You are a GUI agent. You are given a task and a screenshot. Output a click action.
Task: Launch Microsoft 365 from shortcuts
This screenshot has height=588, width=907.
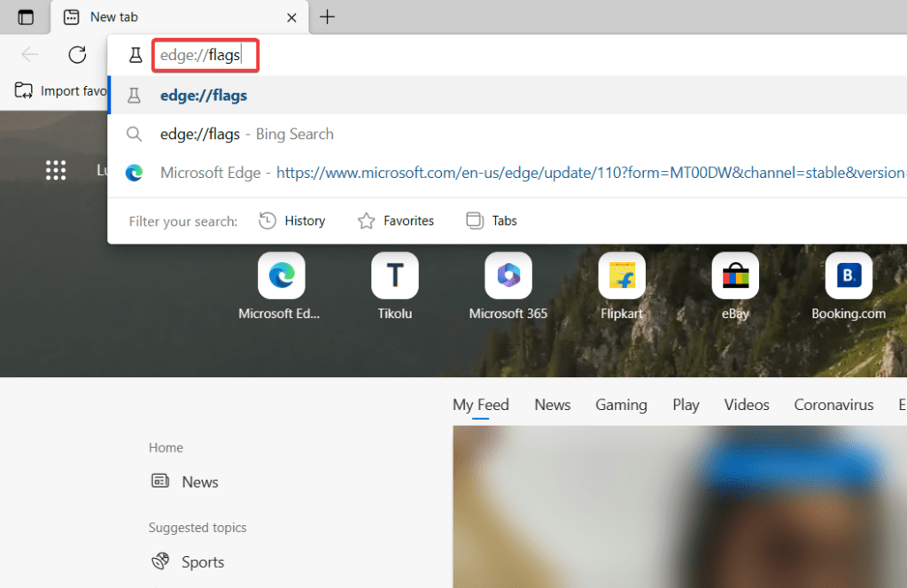(x=508, y=275)
